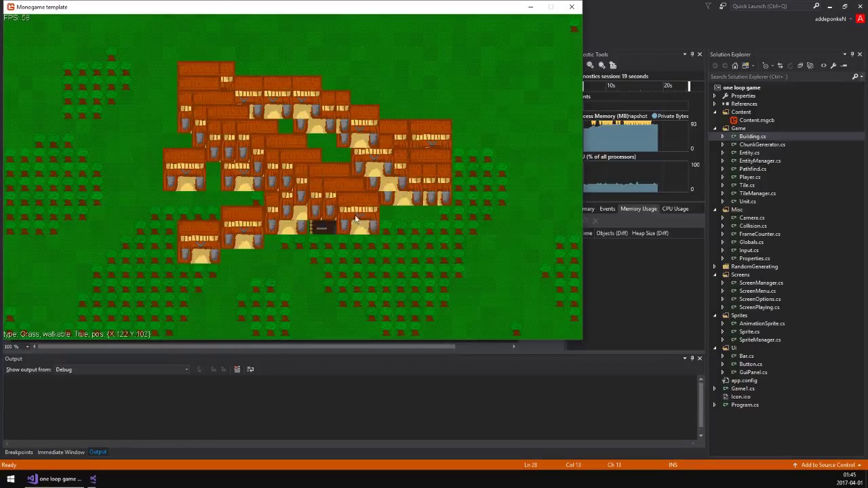Expand the RandomGenerating folder
This screenshot has width=868, height=488.
[x=714, y=266]
